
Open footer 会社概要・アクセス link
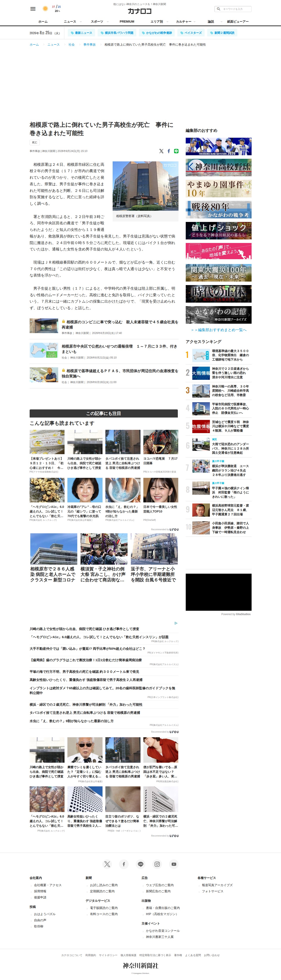[48, 885]
